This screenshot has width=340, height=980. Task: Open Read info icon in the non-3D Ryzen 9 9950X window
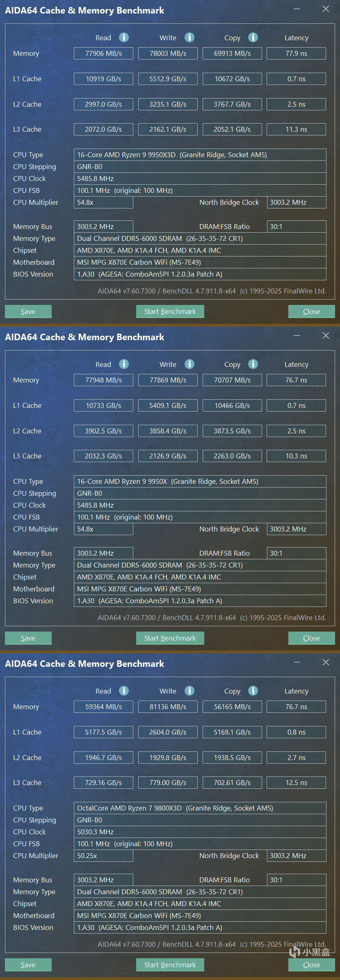(x=124, y=364)
